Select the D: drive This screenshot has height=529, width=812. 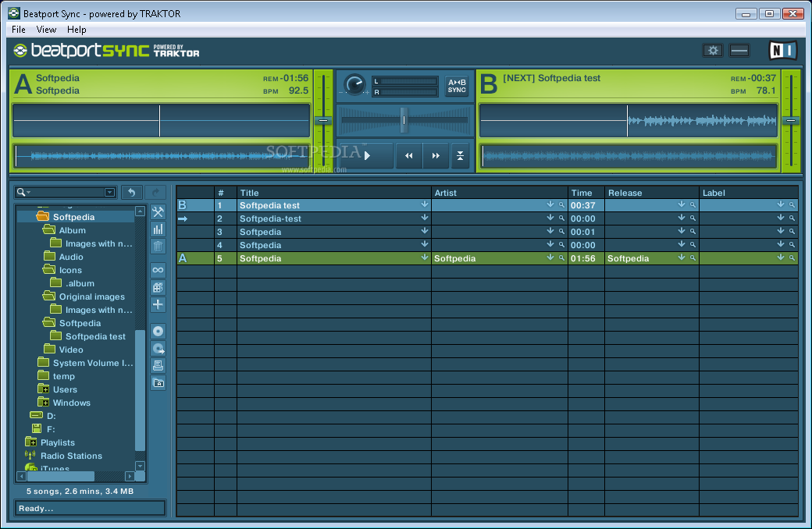coord(52,416)
